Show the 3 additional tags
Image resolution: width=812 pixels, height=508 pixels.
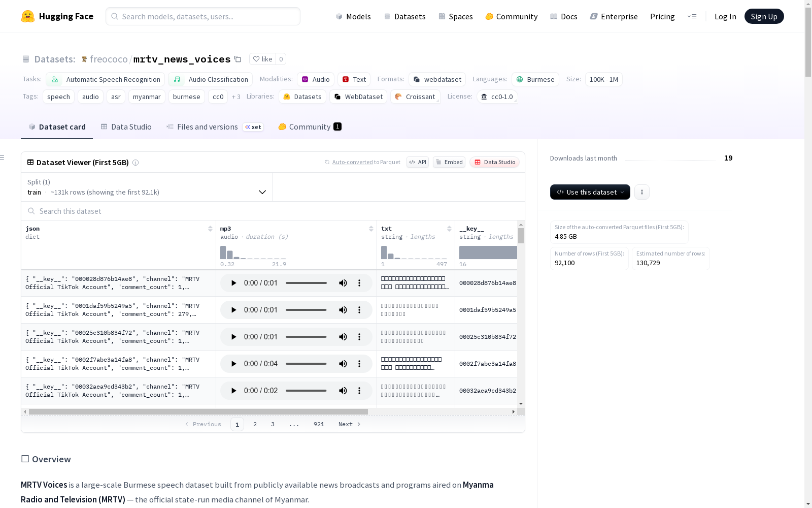[236, 97]
